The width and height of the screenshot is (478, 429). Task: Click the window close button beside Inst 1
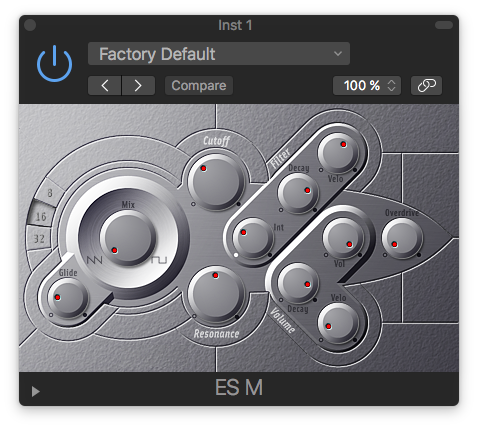(30, 25)
